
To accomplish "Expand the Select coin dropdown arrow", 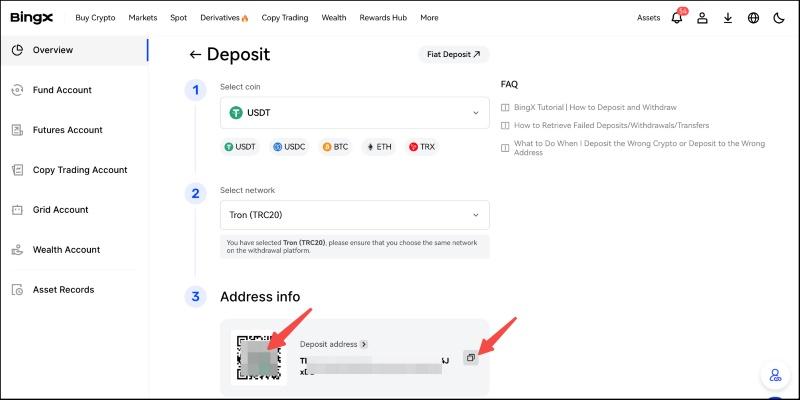I will pos(476,113).
